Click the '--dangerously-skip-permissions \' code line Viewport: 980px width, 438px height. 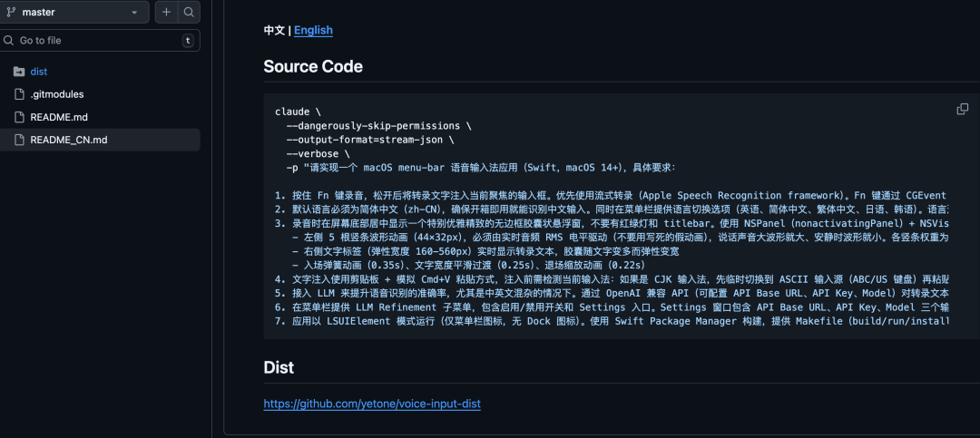(x=378, y=125)
